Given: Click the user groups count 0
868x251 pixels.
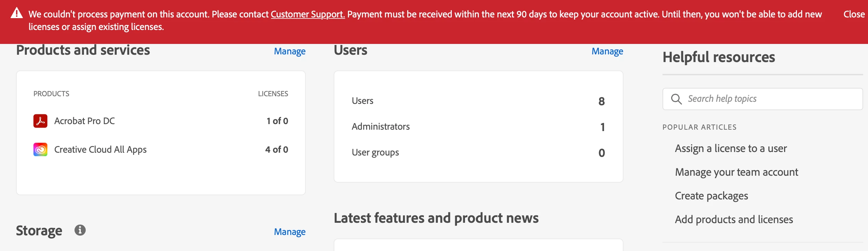Looking at the screenshot, I should 602,153.
